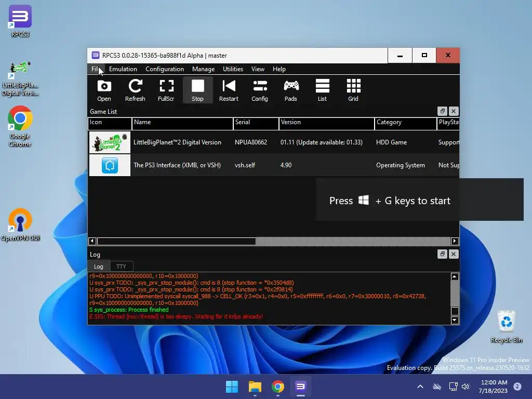Viewport: 532px width, 399px height.
Task: Open Chrome from the taskbar
Action: (x=277, y=387)
